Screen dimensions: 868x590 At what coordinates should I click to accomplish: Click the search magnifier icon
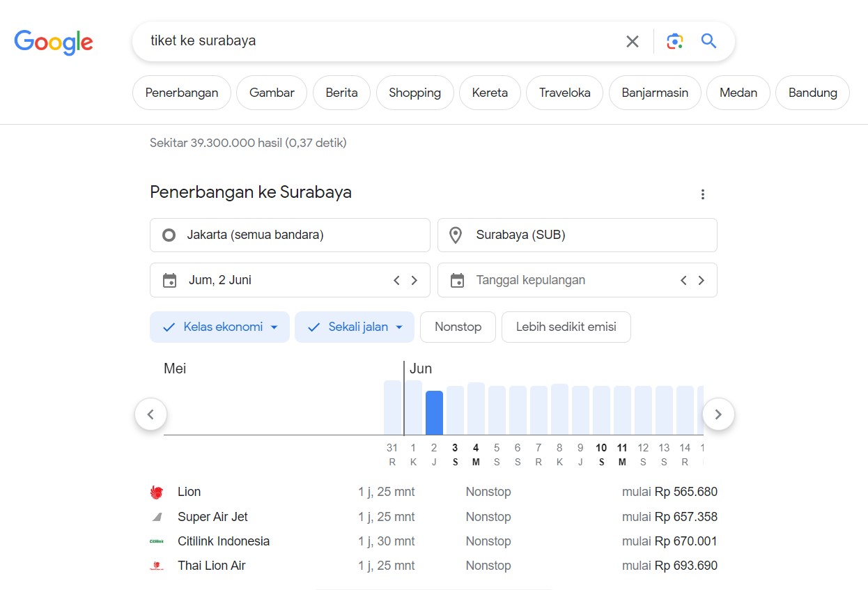click(708, 41)
